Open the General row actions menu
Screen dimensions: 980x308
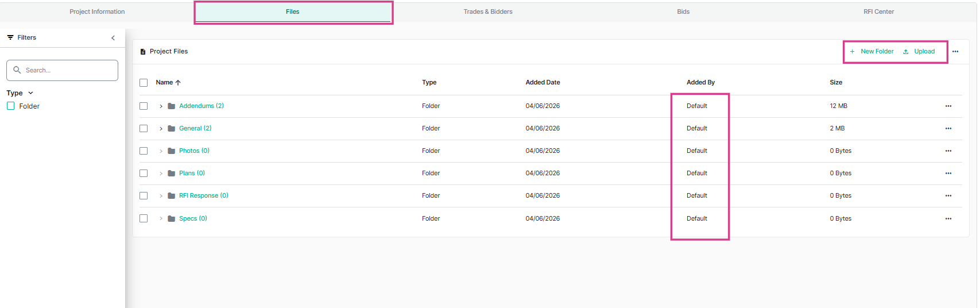coord(948,129)
